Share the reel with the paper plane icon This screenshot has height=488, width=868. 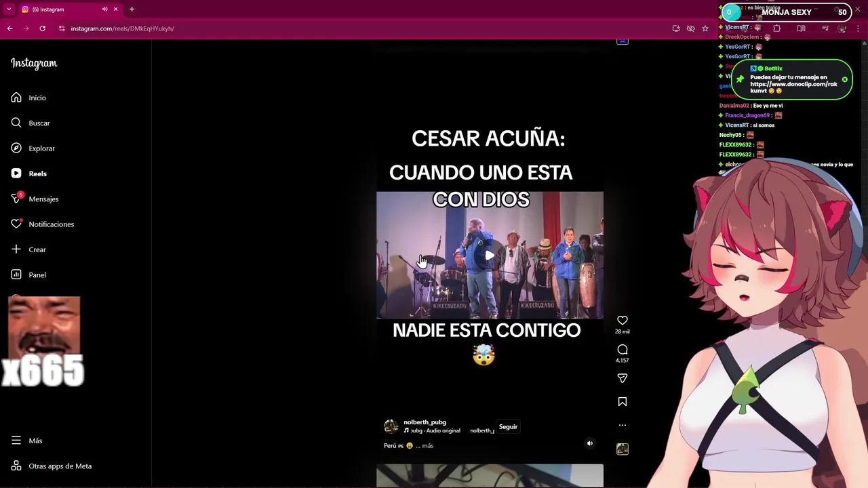(x=623, y=378)
